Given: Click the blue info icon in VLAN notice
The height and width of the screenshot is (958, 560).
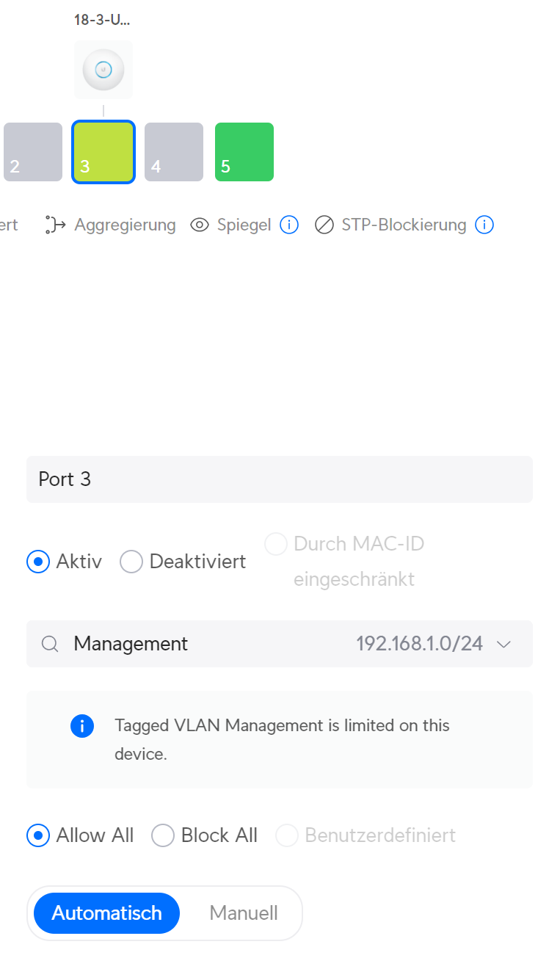Looking at the screenshot, I should (x=82, y=726).
